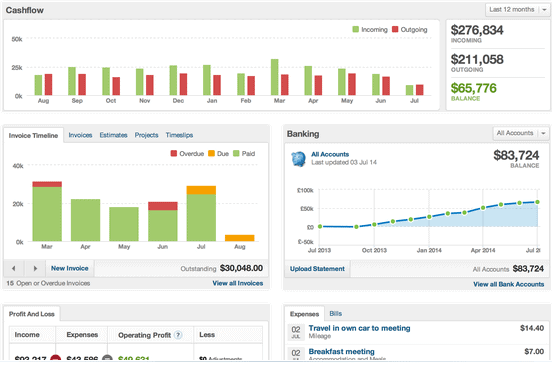Open Travel in own car to meeting expense
The height and width of the screenshot is (365, 552).
359,328
